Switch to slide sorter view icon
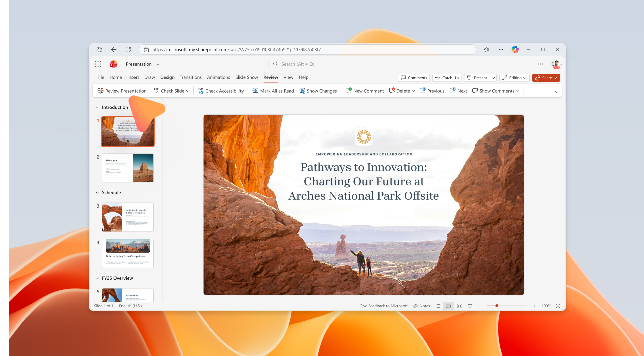This screenshot has height=356, width=644. point(459,306)
